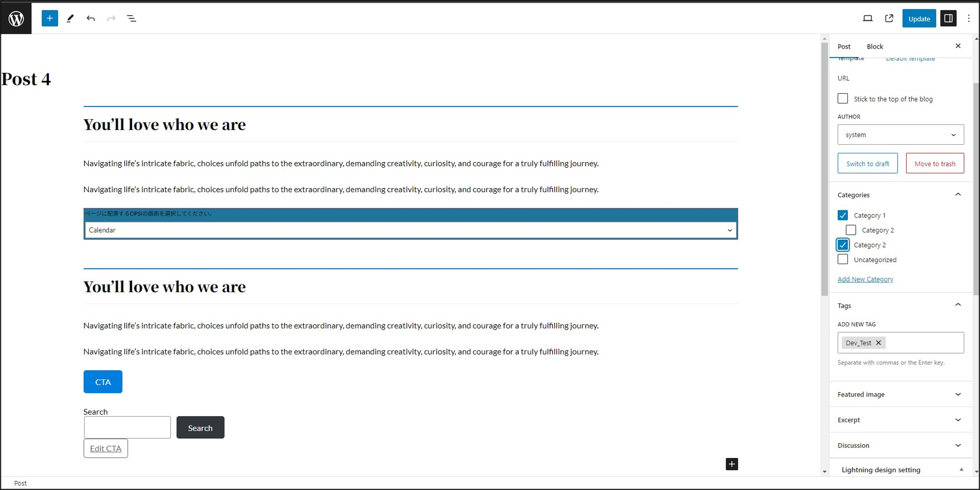Toggle the Settings sidebar panel icon
This screenshot has height=490, width=980.
click(x=948, y=18)
